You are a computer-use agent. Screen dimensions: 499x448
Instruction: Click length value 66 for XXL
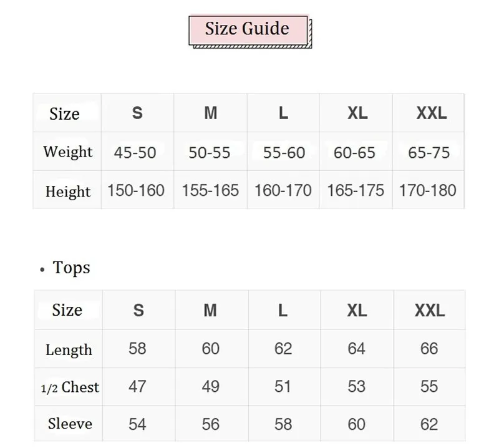point(429,348)
